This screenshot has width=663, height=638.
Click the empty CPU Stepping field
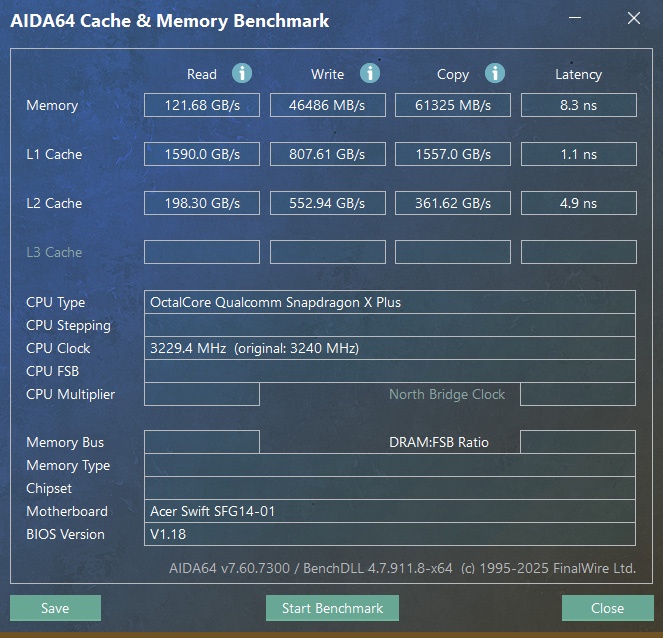390,325
